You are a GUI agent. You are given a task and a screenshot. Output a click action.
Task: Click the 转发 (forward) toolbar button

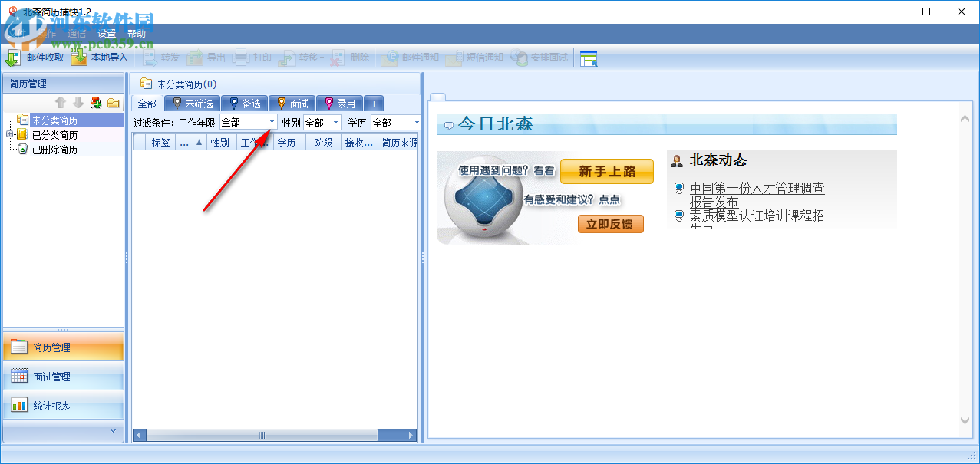click(x=160, y=58)
